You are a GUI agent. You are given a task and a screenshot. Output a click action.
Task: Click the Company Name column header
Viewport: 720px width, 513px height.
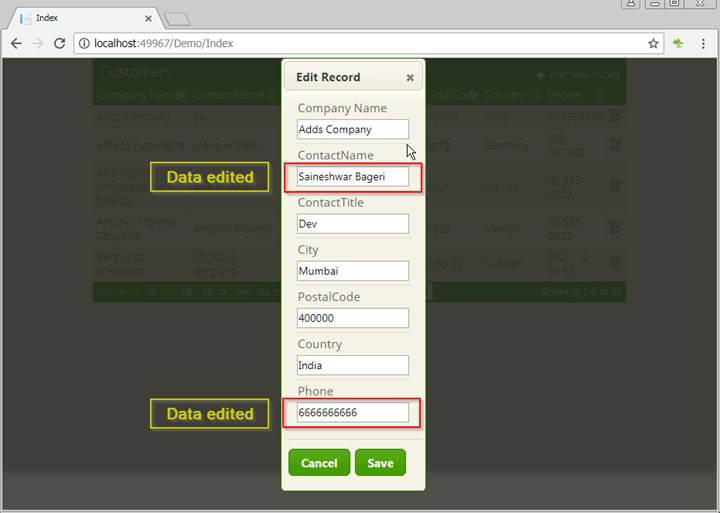(x=141, y=95)
